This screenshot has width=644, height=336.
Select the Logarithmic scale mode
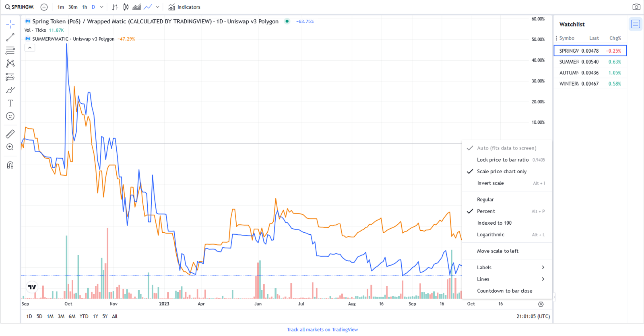click(x=490, y=235)
